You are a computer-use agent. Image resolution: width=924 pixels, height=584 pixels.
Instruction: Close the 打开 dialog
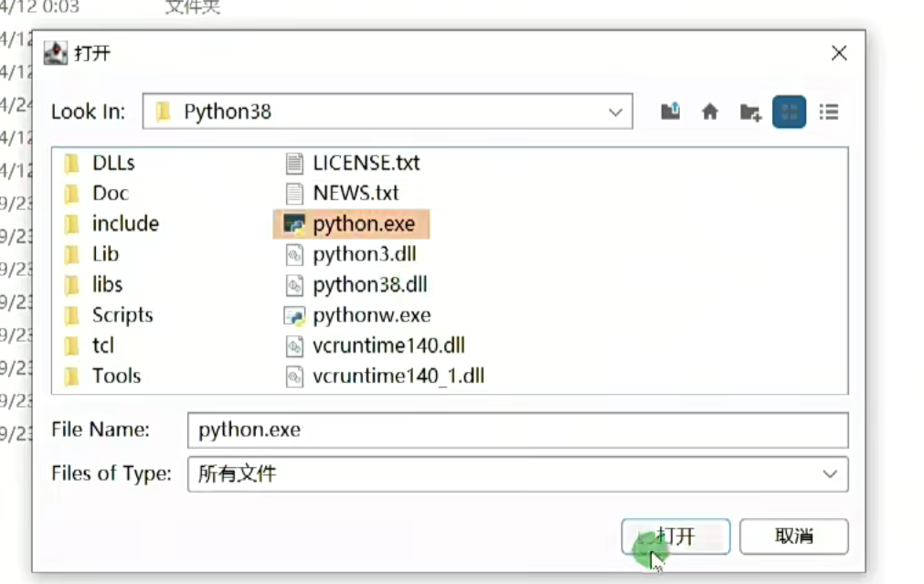pyautogui.click(x=839, y=53)
